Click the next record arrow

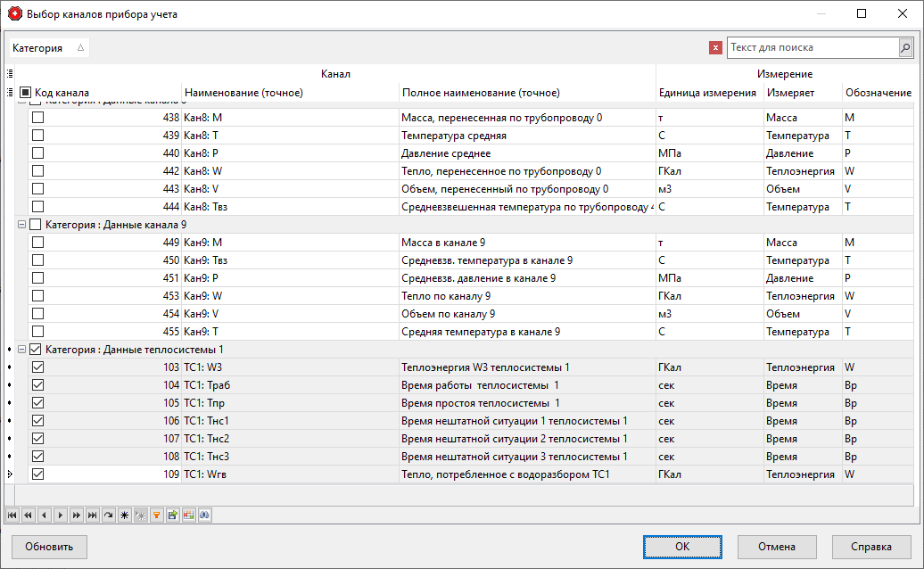60,515
